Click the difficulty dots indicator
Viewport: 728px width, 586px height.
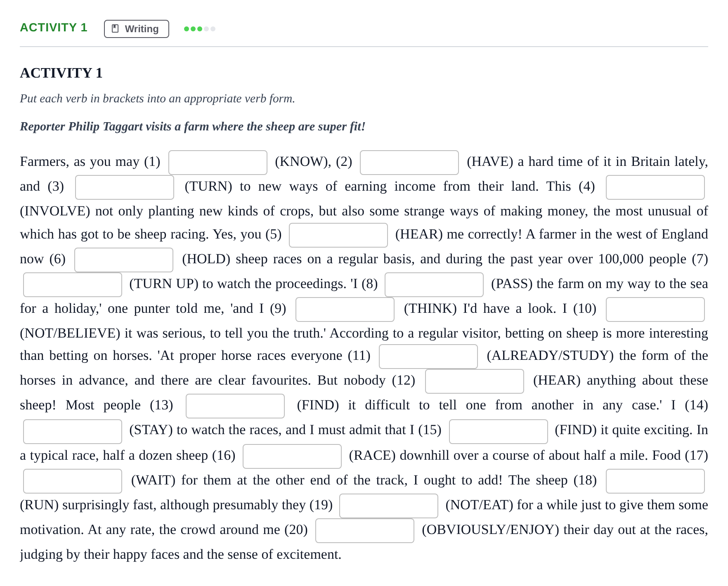pos(200,29)
